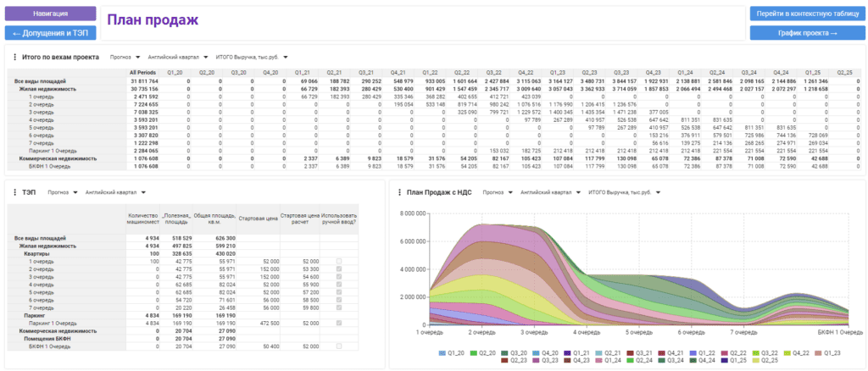Screen dimensions: 868x371
Task: Select the All Periods column header
Action: [x=141, y=73]
